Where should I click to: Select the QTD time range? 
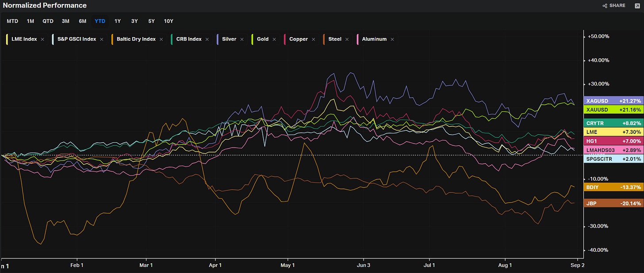(48, 21)
